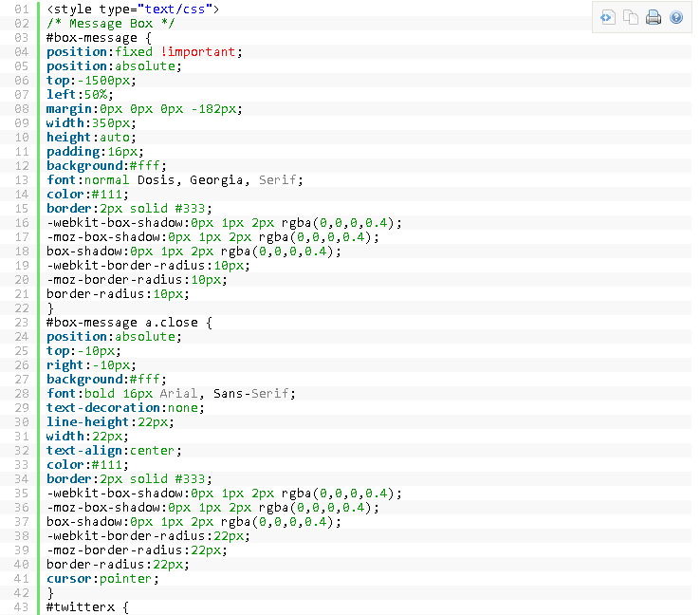Click the '!important' text on line 04

(198, 52)
